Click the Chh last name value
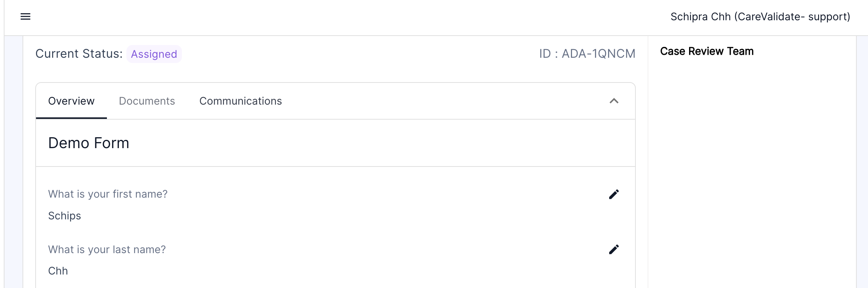This screenshot has height=288, width=868. pyautogui.click(x=58, y=271)
